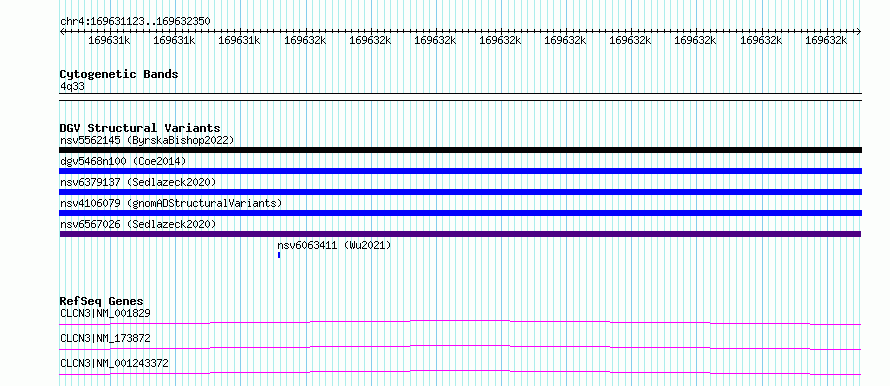Click the magenta CLCN3|NM_001243372 transcript line

pos(460,372)
